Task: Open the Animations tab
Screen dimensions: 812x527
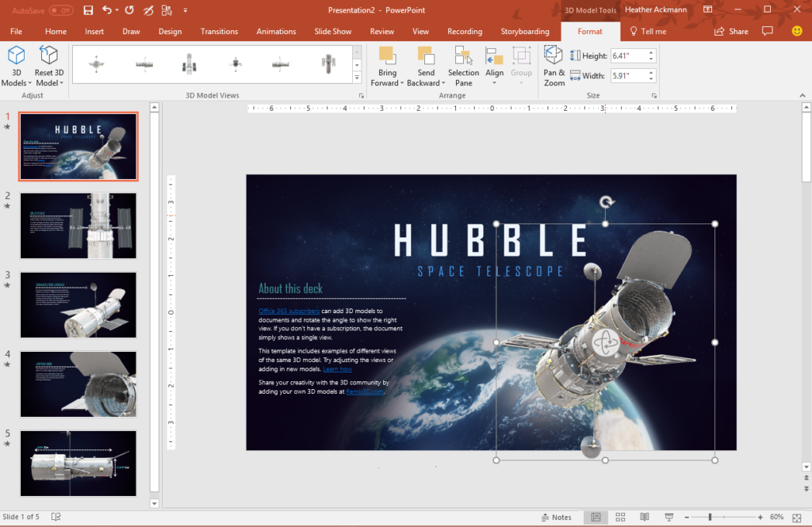Action: (276, 32)
